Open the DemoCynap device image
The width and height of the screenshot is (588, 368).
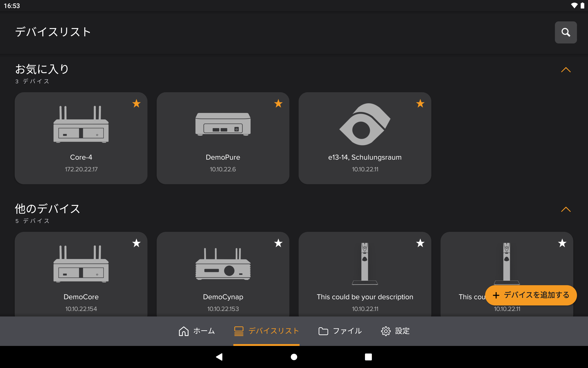coord(223,264)
